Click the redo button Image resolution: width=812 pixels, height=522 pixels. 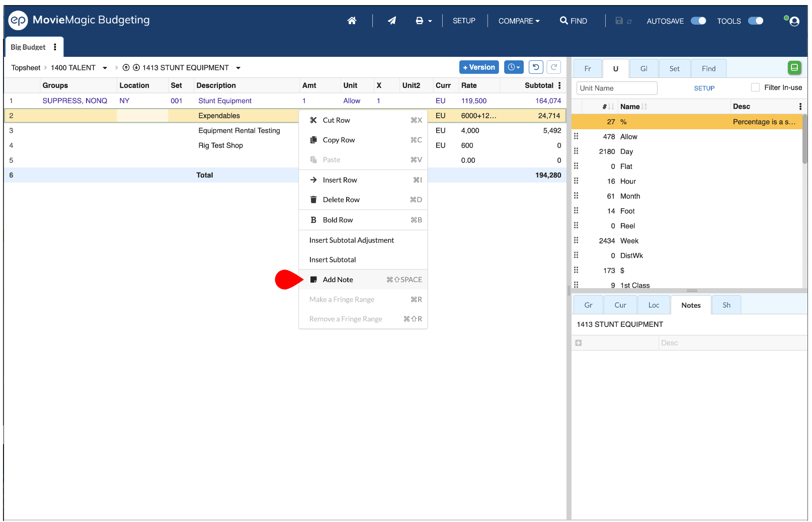point(554,67)
